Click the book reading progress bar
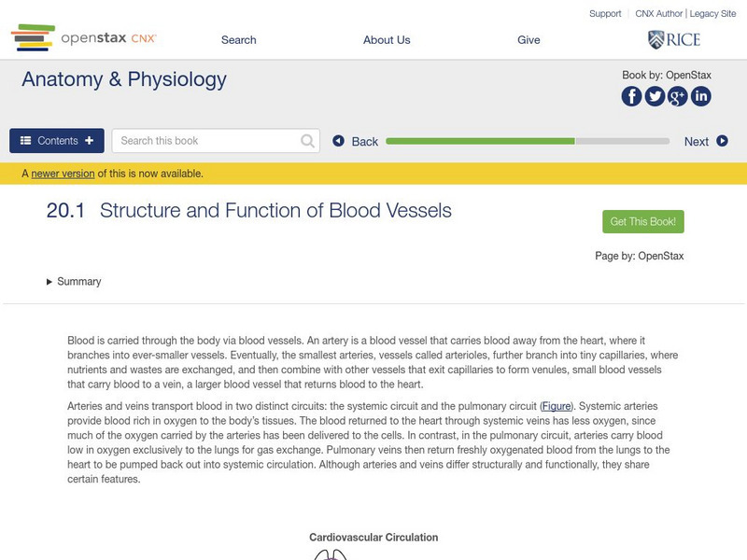747x560 pixels. point(527,141)
